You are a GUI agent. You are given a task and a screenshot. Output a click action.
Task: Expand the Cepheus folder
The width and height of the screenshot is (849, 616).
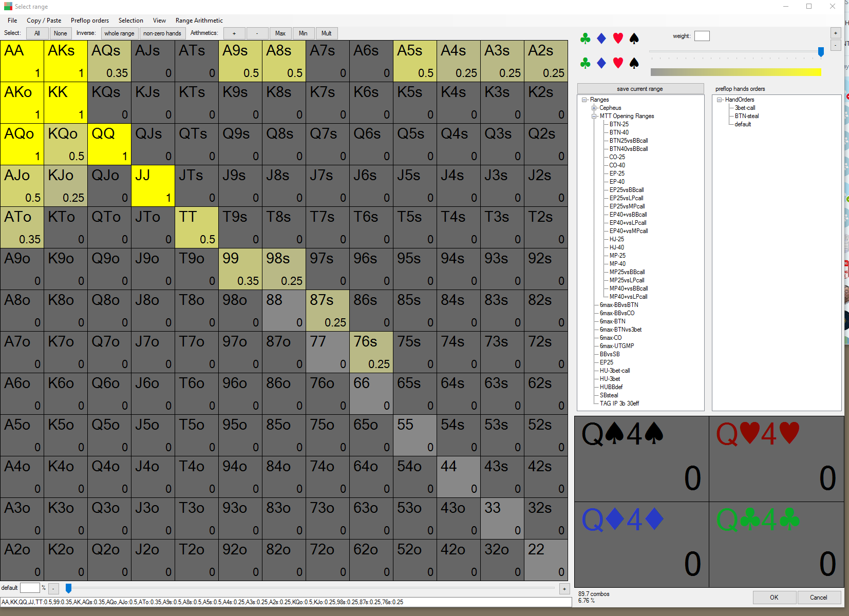pos(594,108)
